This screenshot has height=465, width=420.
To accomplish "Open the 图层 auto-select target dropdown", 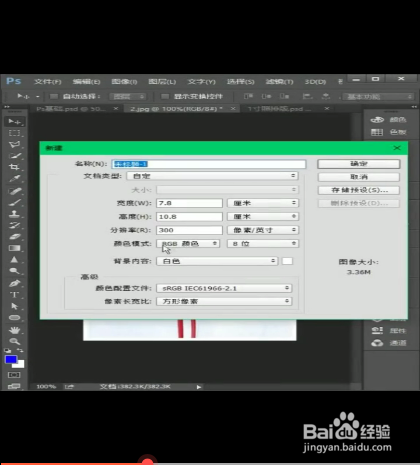I will click(128, 97).
